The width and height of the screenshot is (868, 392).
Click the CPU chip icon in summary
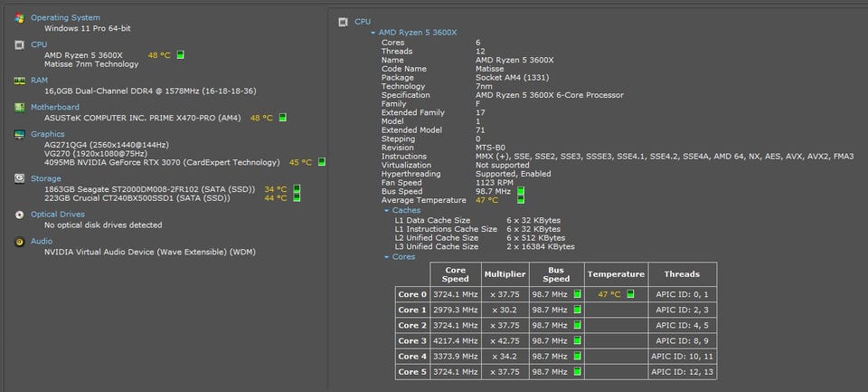click(x=19, y=44)
